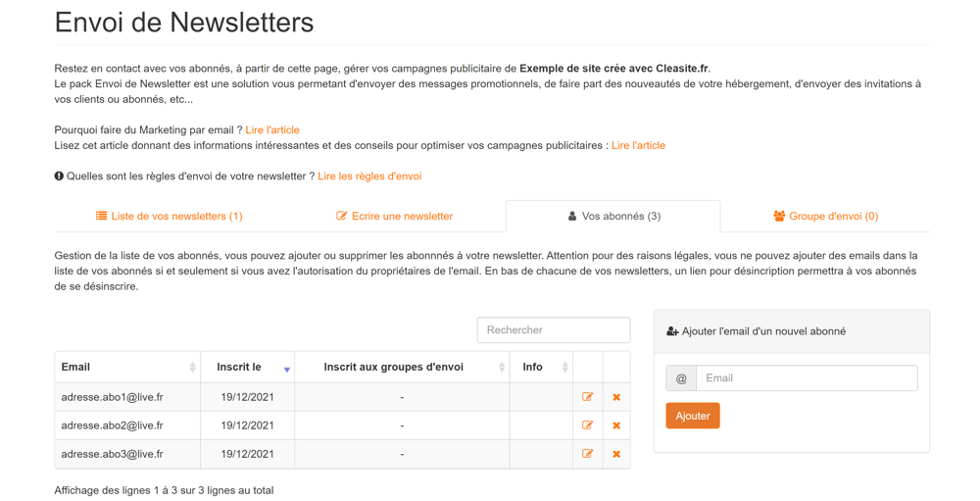Screen dimensions: 980x501
Task: Delete subscriber adresse.abo1@live.fr with the X
Action: click(616, 397)
